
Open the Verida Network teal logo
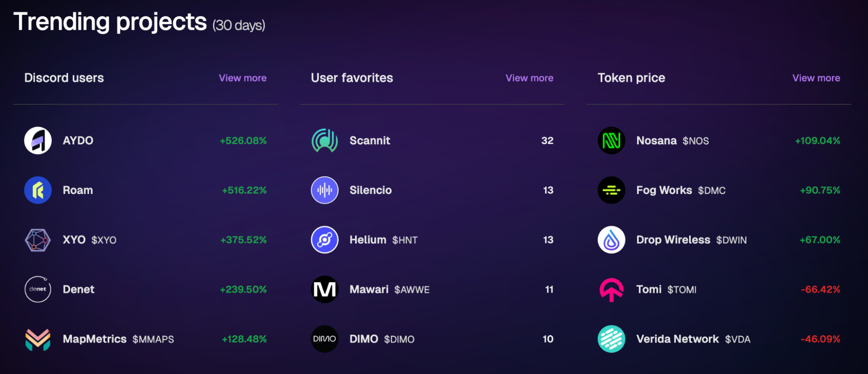point(611,339)
